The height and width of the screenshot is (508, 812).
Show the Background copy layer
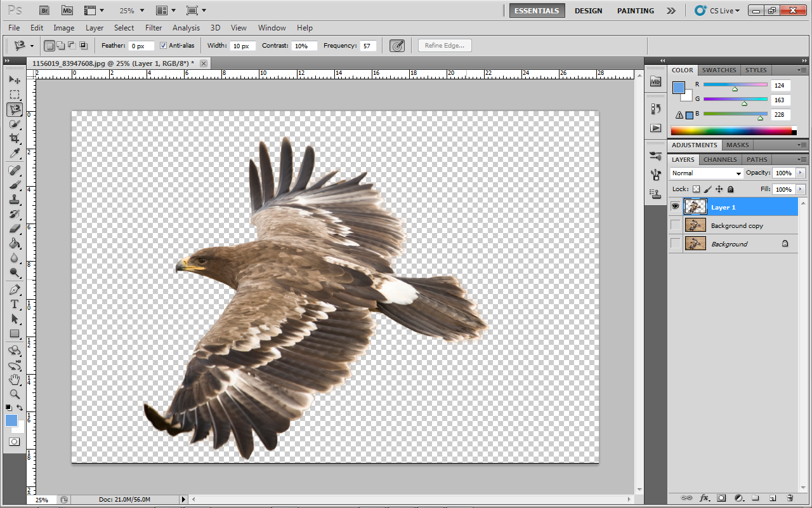pos(675,225)
